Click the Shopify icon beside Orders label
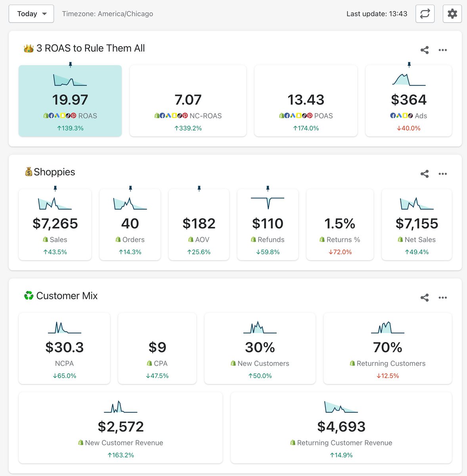Screen dimensions: 467x476 (118, 239)
